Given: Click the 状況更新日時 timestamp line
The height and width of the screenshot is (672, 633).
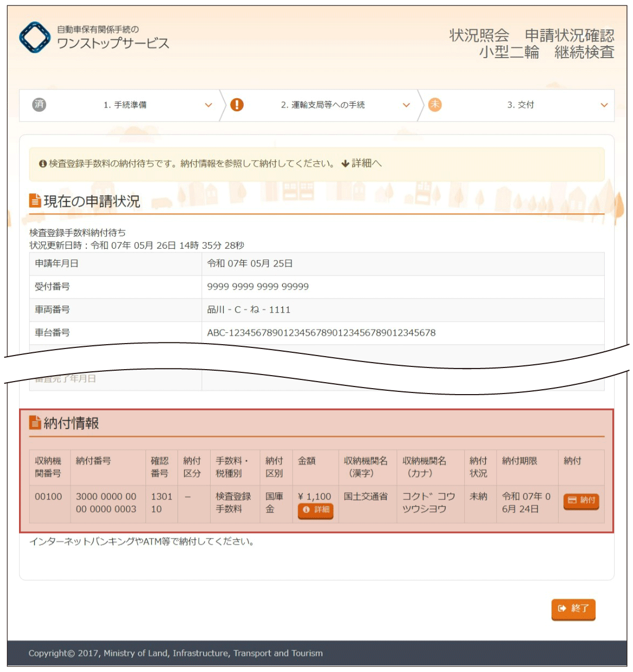Looking at the screenshot, I should 137,245.
